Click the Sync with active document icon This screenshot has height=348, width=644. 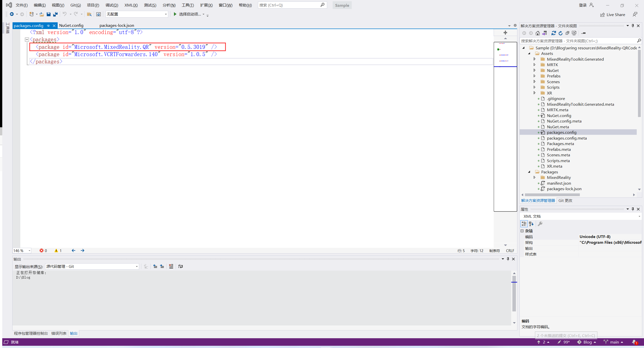coord(554,33)
